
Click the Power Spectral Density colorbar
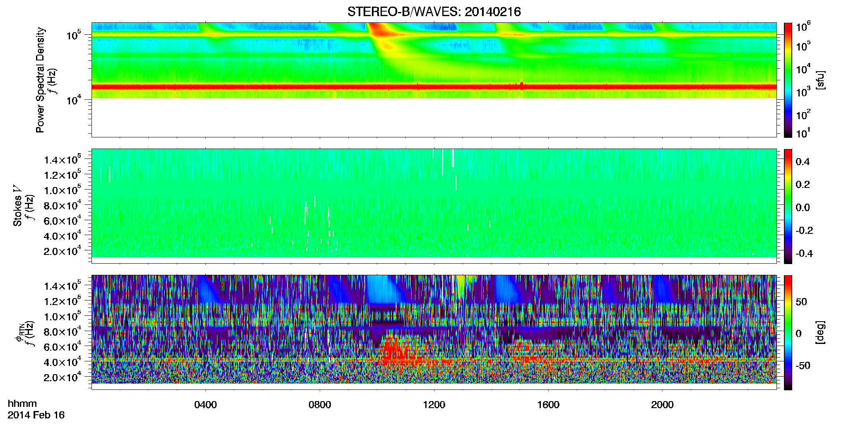click(788, 80)
